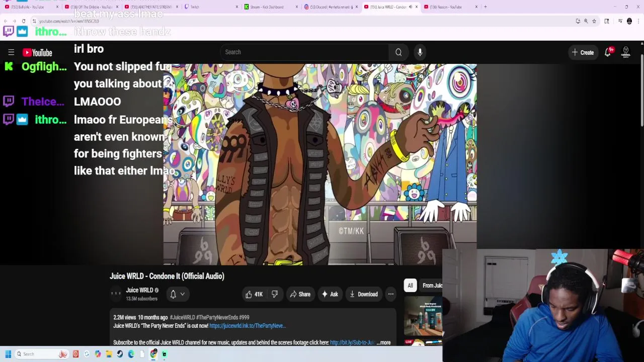The width and height of the screenshot is (644, 362).
Task: Open the Copilot taskbar icon
Action: (98, 354)
